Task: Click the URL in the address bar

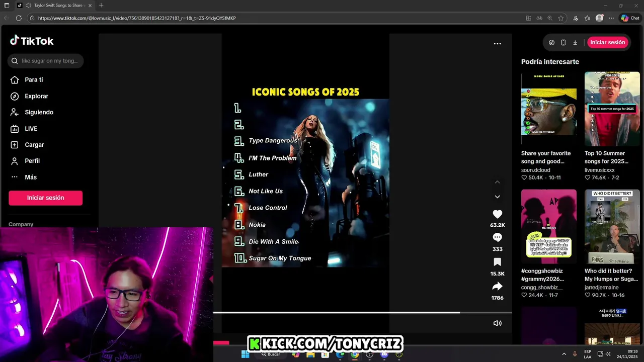Action: [x=137, y=18]
